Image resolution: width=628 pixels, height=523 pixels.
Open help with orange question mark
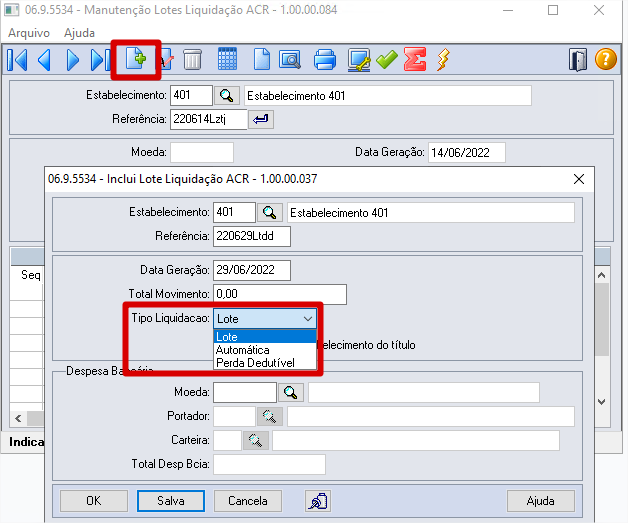pos(606,59)
